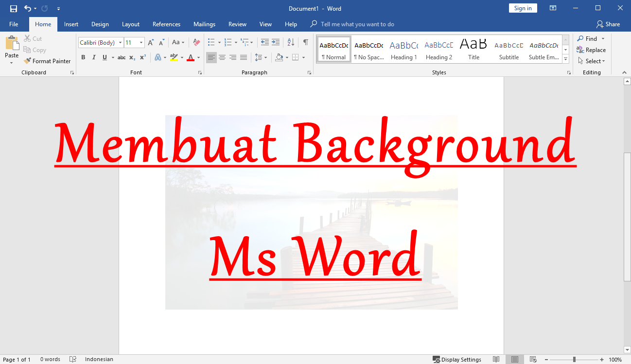Viewport: 631px width, 364px height.
Task: Click Tell me what you want field
Action: 357,24
